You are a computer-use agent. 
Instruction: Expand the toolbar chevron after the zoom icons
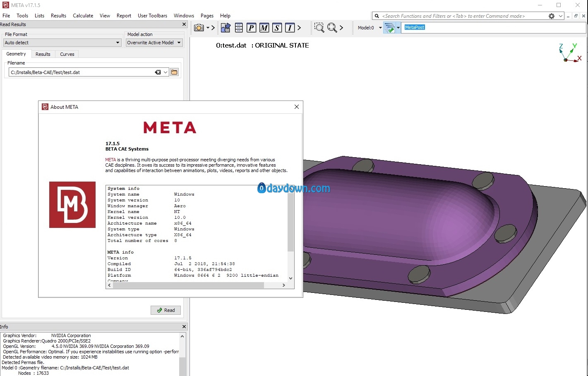click(341, 28)
